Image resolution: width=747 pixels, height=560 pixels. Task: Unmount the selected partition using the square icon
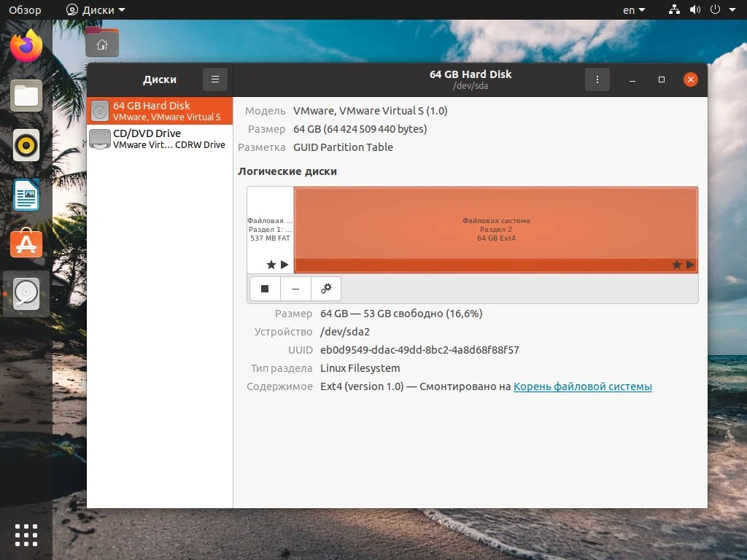pyautogui.click(x=265, y=288)
